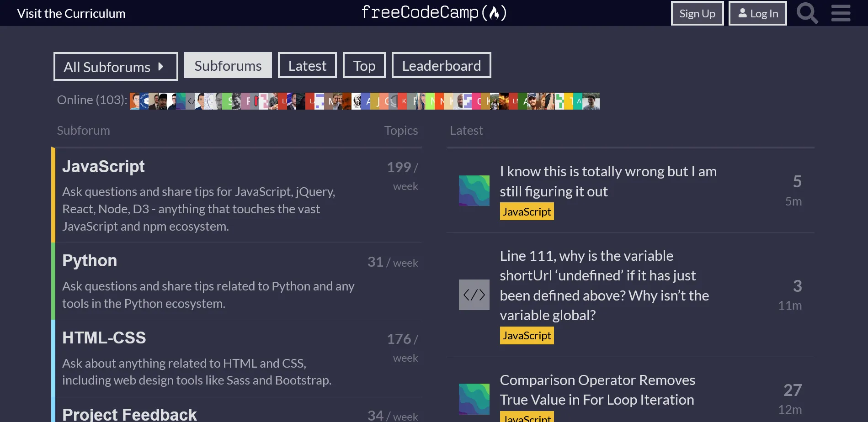Click '176 / week' HTML-CSS topic count

[x=402, y=348]
